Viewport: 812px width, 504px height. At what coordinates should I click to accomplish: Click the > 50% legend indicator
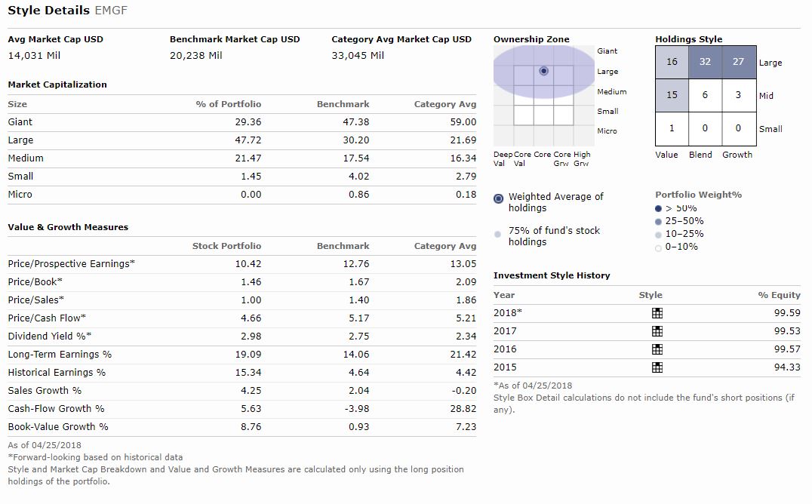tap(657, 208)
